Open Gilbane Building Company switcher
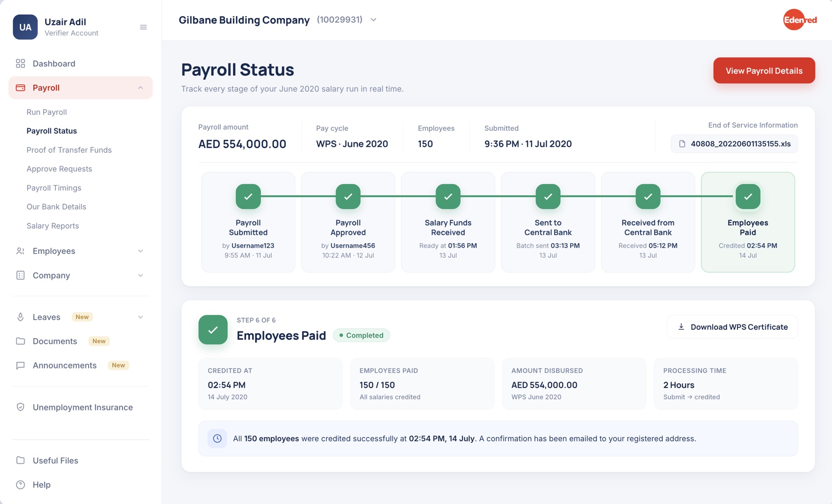The width and height of the screenshot is (832, 504). point(278,20)
